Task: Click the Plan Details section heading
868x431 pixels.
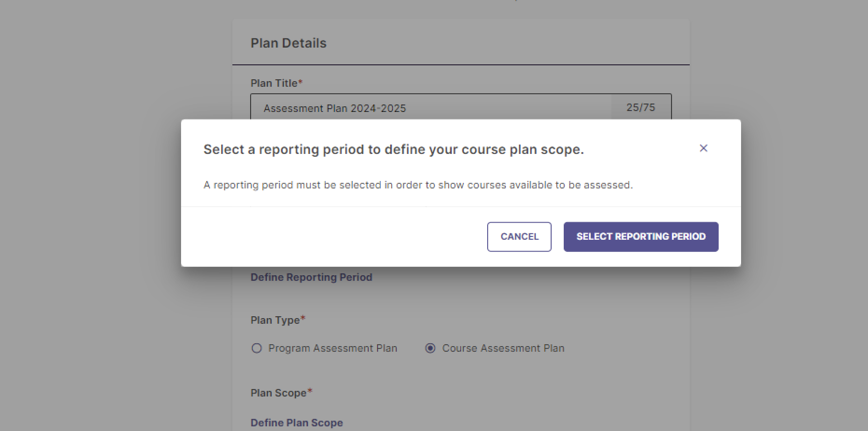Action: pyautogui.click(x=288, y=43)
